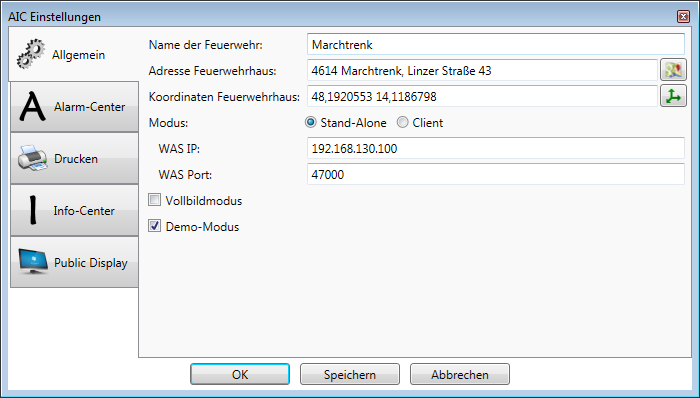
Task: Click the OK button
Action: (240, 374)
